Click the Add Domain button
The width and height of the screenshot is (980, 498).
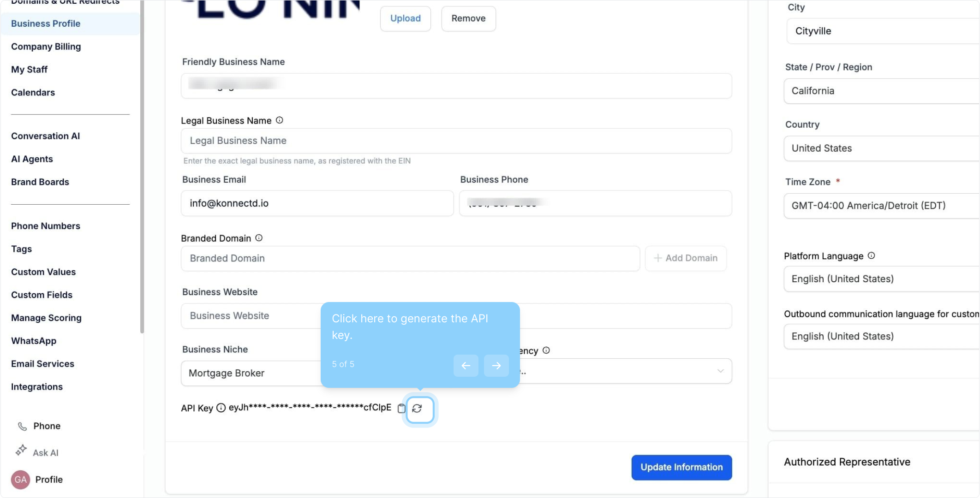pos(686,258)
